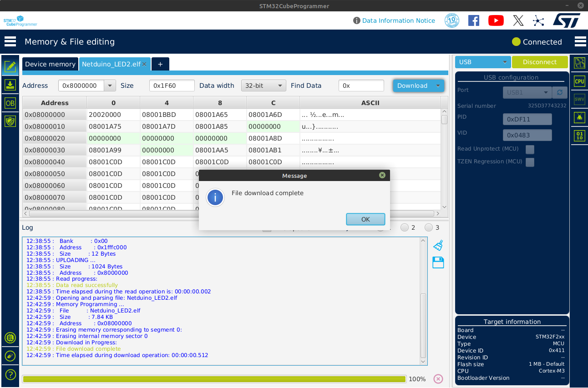Save the log using the floppy icon
588x388 pixels.
438,262
